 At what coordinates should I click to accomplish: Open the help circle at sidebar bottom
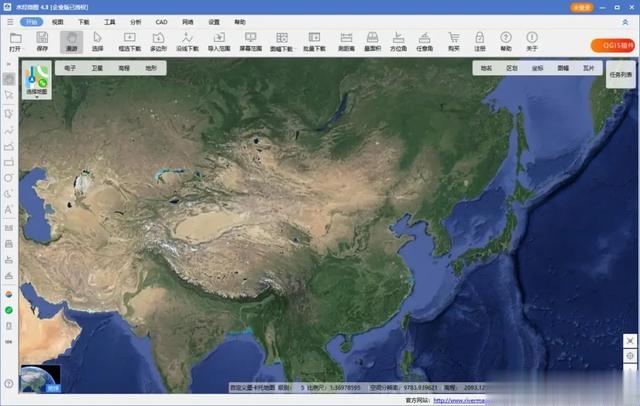[9, 383]
